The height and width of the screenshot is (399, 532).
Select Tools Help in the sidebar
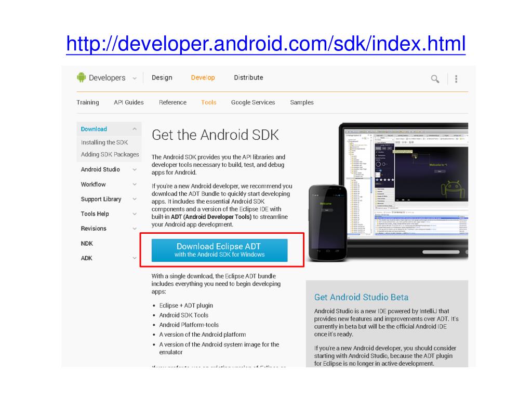pos(95,214)
